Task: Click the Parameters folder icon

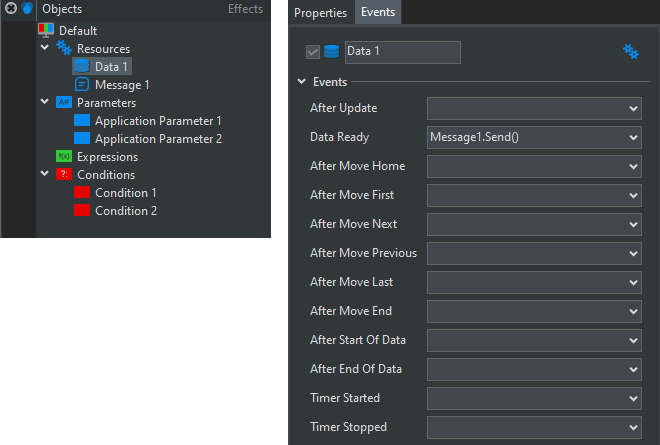Action: coord(64,103)
